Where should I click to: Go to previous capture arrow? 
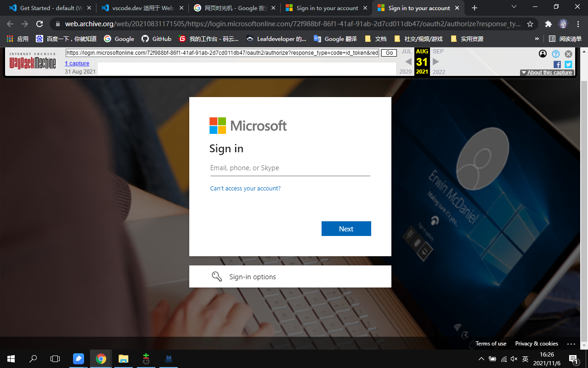408,62
